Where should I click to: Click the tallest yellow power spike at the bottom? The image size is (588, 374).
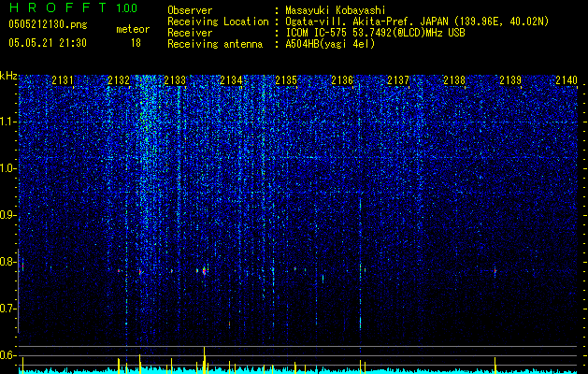click(205, 360)
